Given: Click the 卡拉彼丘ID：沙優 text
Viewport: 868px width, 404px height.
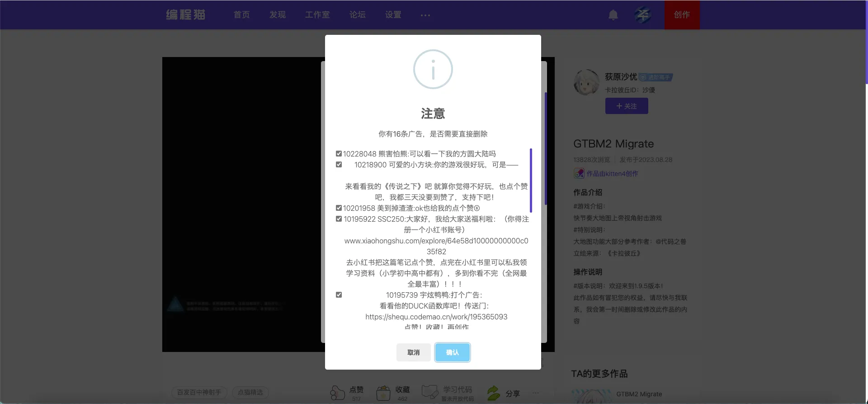Looking at the screenshot, I should point(630,90).
